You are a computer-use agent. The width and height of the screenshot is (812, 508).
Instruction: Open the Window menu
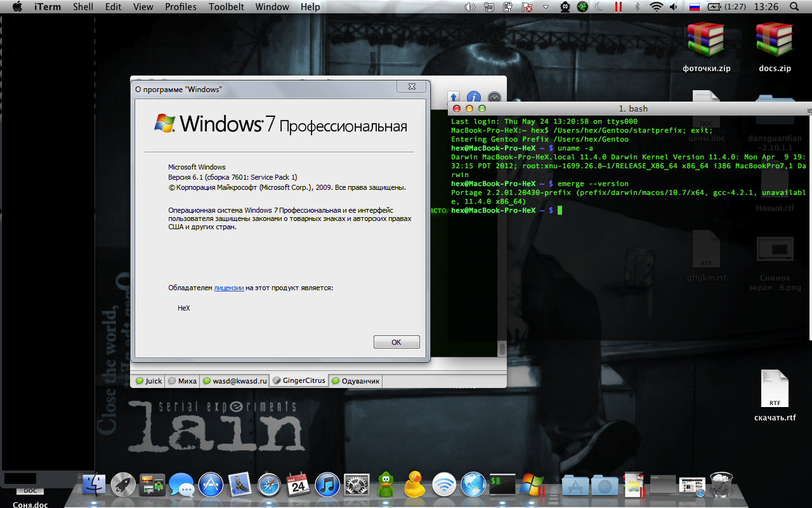point(272,7)
